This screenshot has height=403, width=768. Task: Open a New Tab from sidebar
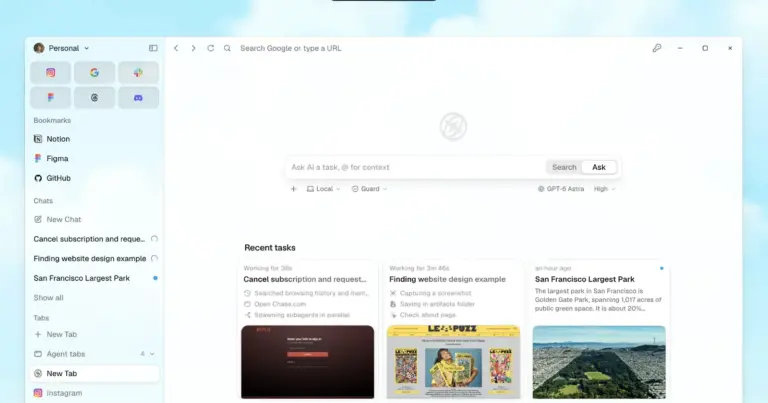[95, 334]
